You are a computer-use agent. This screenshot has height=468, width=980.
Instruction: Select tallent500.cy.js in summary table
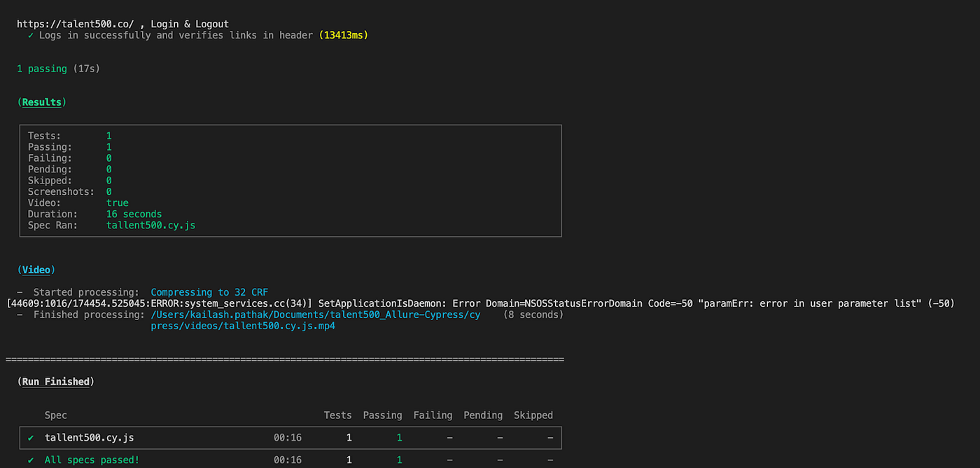[89, 438]
